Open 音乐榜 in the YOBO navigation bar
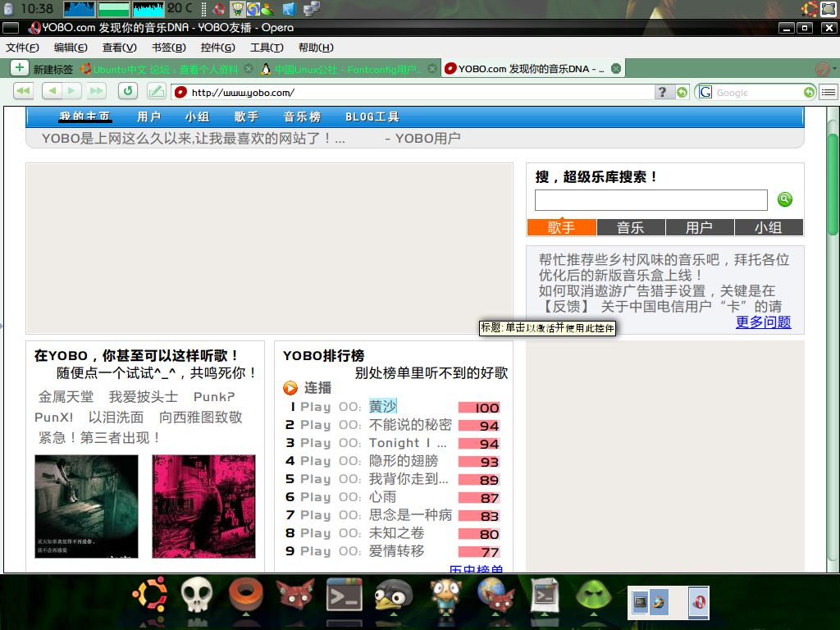This screenshot has width=840, height=630. 302,116
